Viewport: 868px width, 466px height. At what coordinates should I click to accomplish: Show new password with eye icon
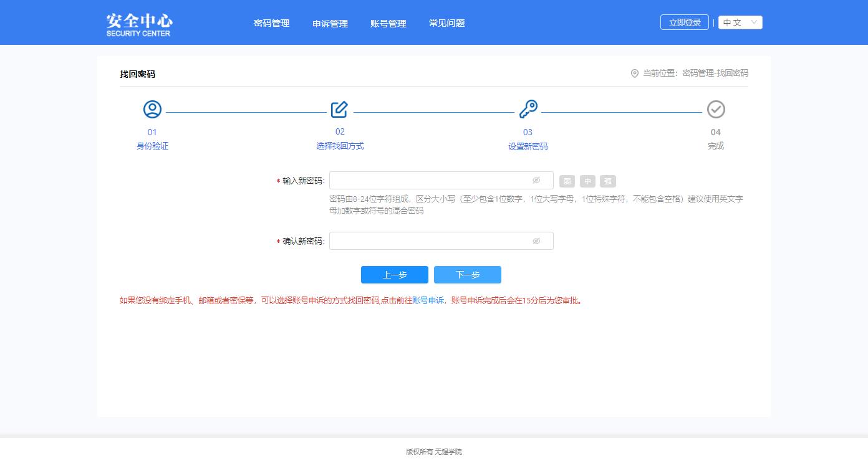[536, 181]
